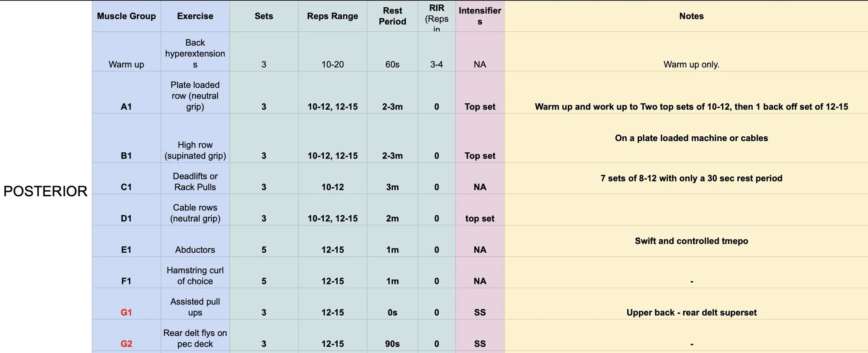
Task: Select the Notes header cell
Action: tap(691, 16)
